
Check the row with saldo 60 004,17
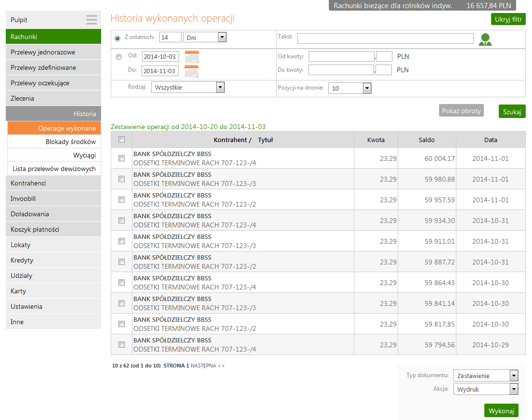[121, 158]
